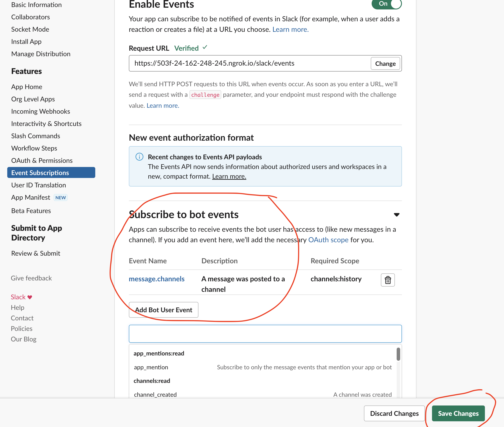Viewport: 504px width, 427px height.
Task: Open App Manifest page
Action: (x=31, y=197)
